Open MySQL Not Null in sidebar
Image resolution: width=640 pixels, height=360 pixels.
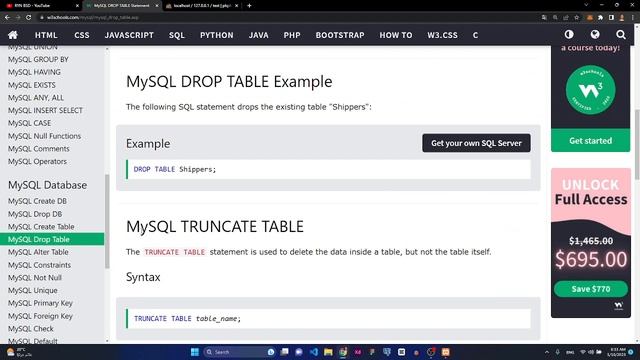(35, 278)
